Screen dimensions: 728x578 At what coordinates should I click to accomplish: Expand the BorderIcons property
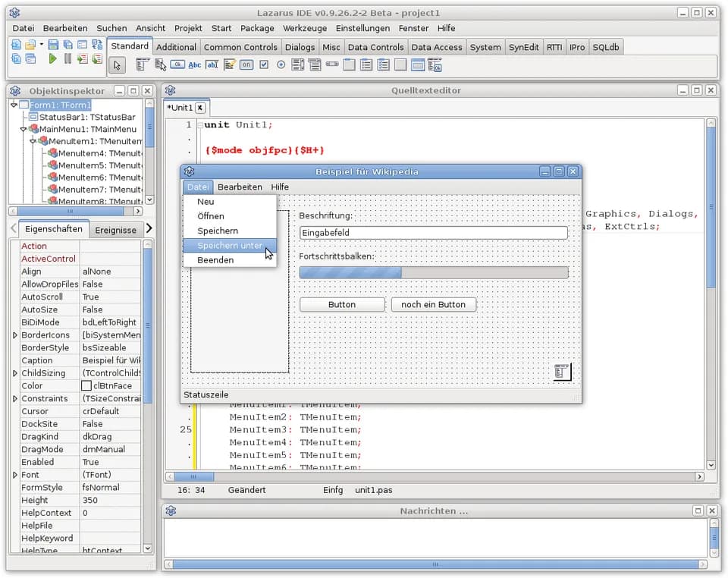(14, 335)
